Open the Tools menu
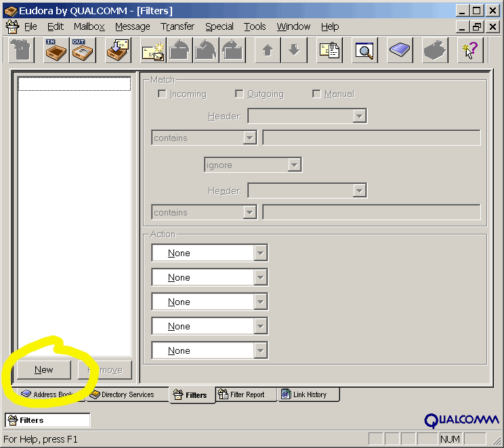This screenshot has width=504, height=448. pyautogui.click(x=255, y=26)
